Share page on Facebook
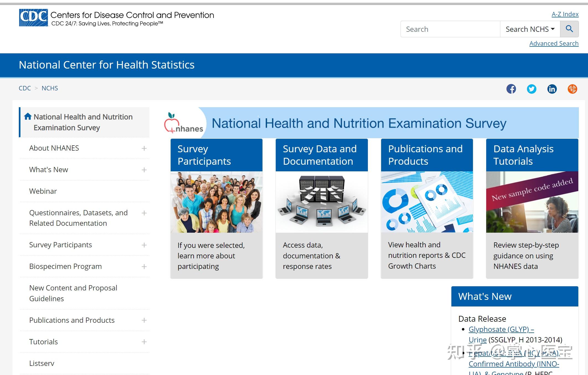 (x=511, y=89)
